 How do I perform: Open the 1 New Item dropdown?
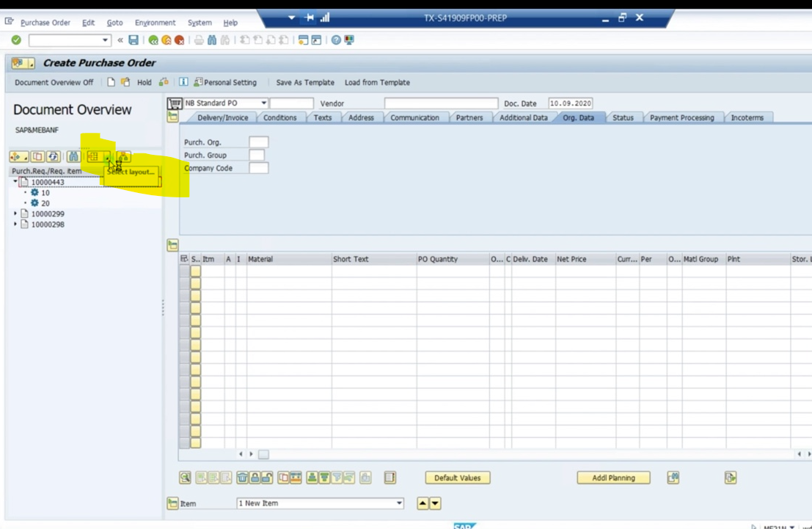[399, 503]
